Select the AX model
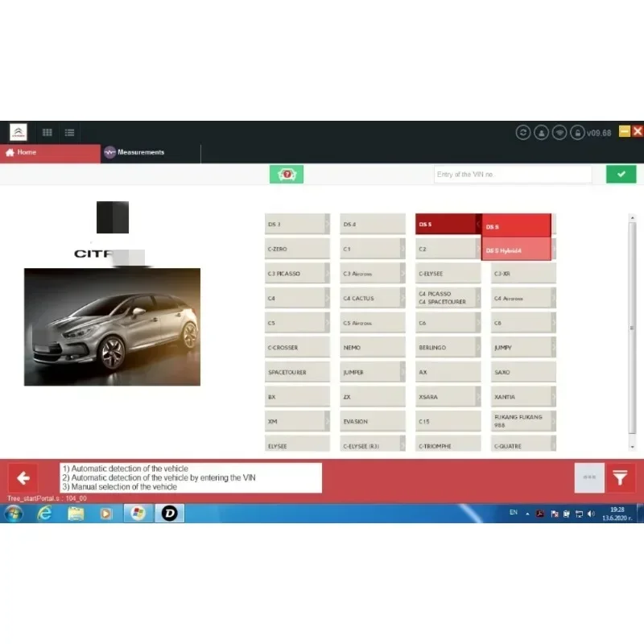Viewport: 644px width, 644px height. pos(448,372)
